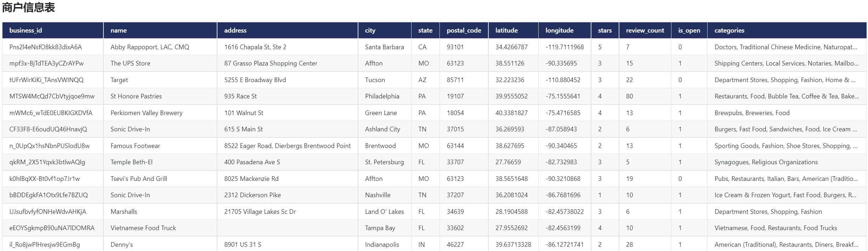Viewport: 868px width, 251px height.
Task: Click the state column header
Action: click(425, 30)
